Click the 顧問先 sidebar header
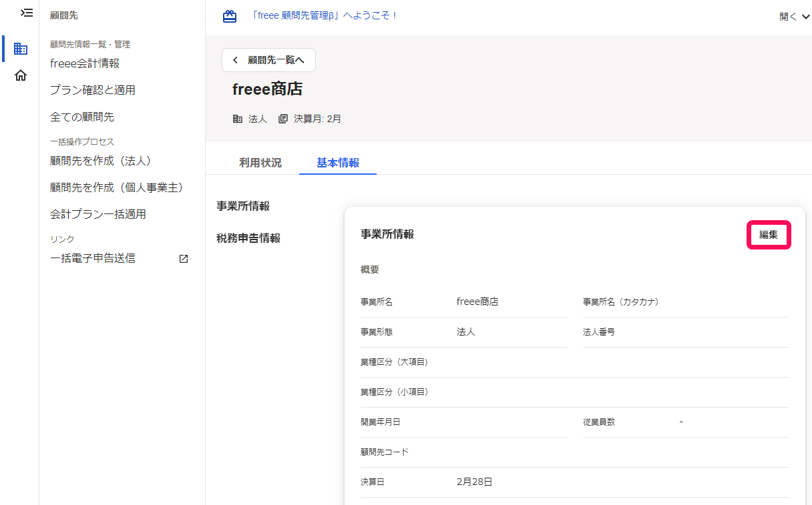This screenshot has width=812, height=505. [64, 15]
